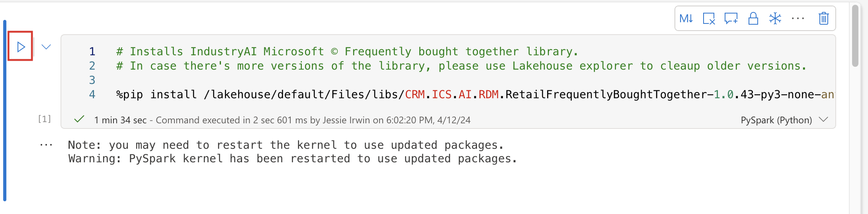This screenshot has width=868, height=214.
Task: Select blue cell selection bar at left
Action: point(5,111)
